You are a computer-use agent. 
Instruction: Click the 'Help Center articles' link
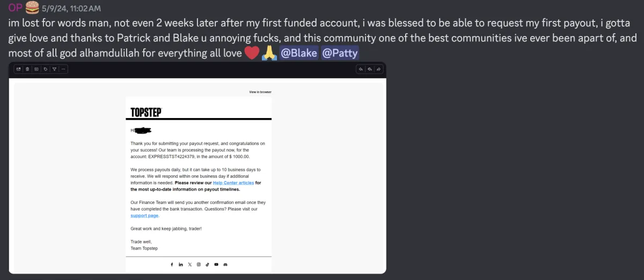coord(233,183)
